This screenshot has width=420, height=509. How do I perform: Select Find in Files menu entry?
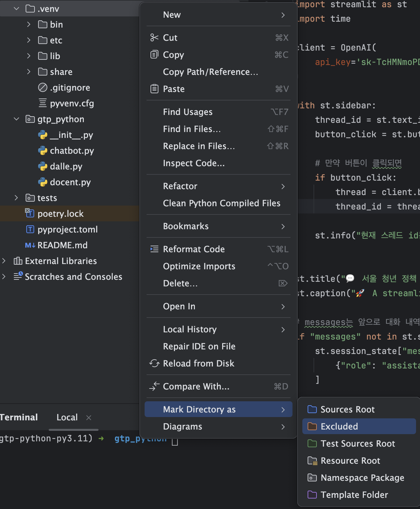tap(219, 129)
